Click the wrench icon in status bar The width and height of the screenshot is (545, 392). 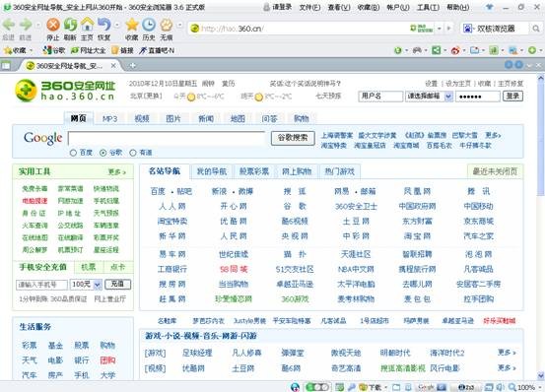pos(352,387)
